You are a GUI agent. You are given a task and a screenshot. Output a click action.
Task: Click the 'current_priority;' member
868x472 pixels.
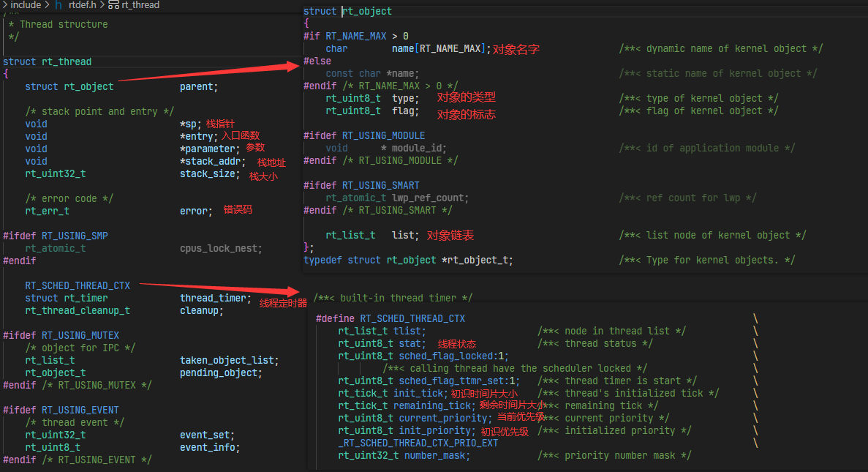point(445,419)
